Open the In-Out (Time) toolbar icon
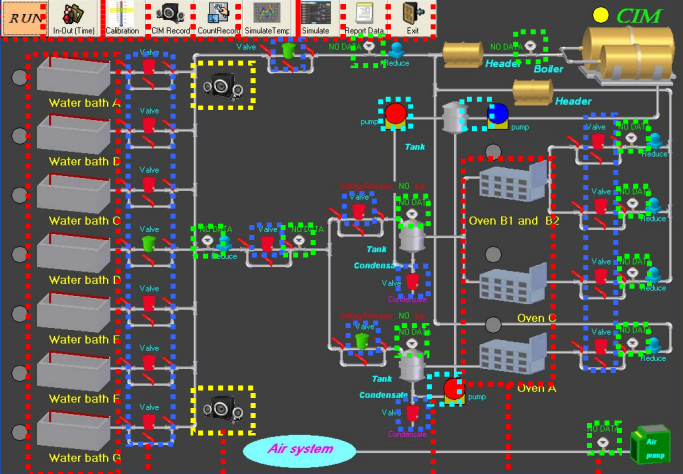 coord(73,18)
